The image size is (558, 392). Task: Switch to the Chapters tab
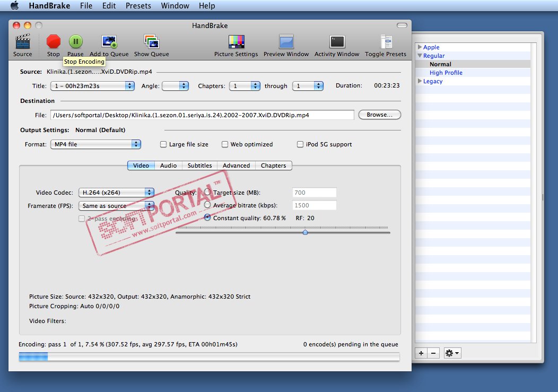tap(273, 165)
